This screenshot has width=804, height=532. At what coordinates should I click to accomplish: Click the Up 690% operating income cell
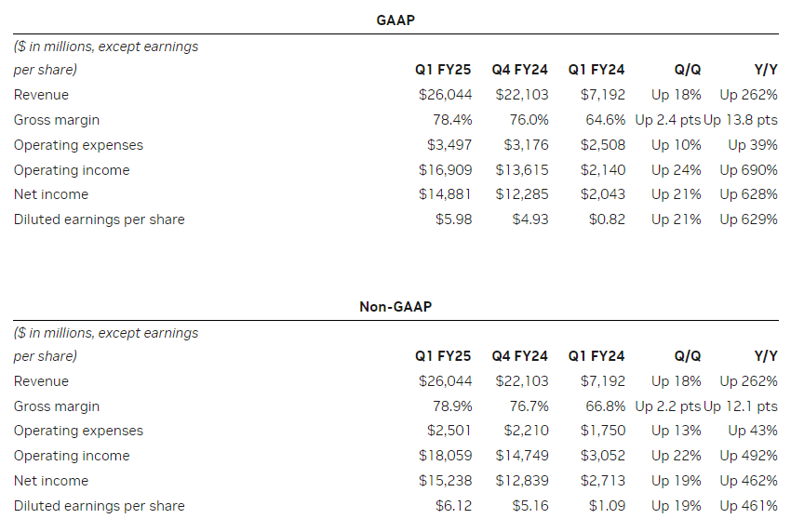tap(748, 170)
